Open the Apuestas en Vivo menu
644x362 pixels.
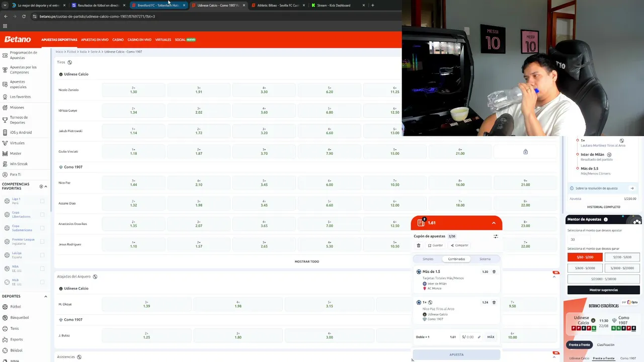[95, 40]
